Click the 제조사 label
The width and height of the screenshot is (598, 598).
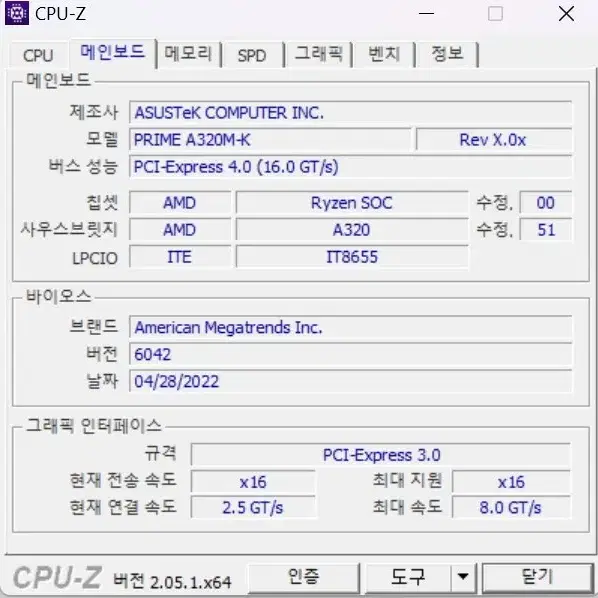pos(94,112)
